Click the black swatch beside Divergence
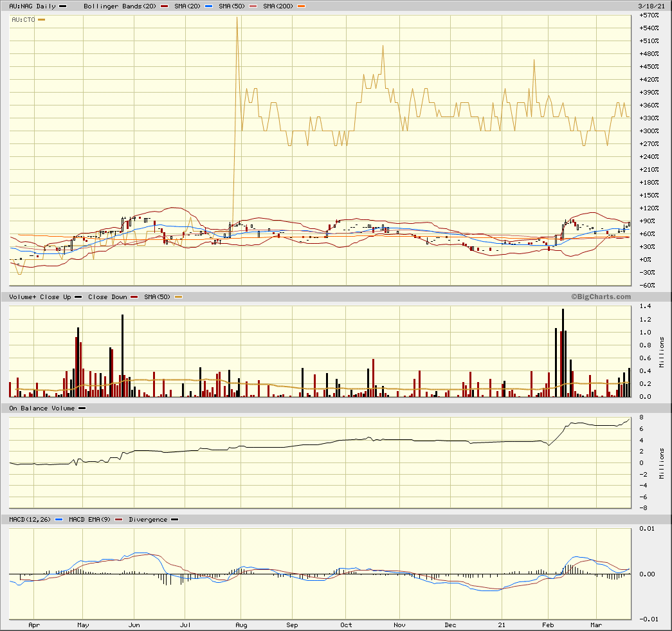Image resolution: width=672 pixels, height=631 pixels. (174, 519)
